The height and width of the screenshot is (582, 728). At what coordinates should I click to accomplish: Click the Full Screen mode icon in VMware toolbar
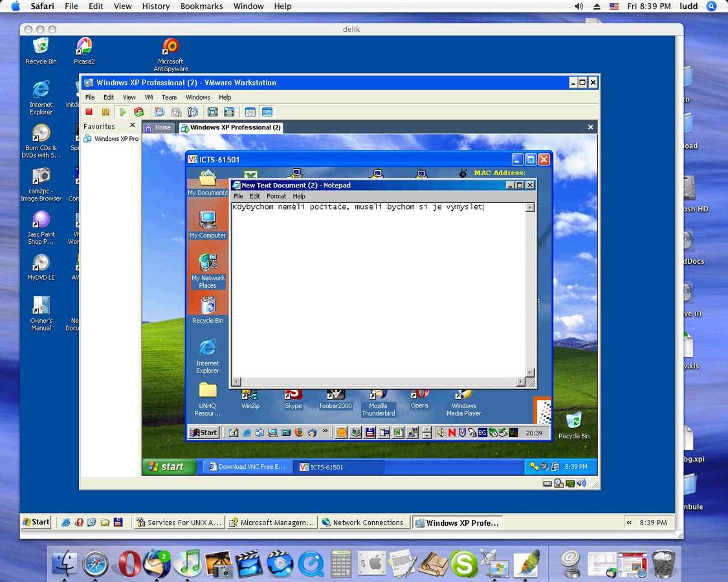pos(213,112)
